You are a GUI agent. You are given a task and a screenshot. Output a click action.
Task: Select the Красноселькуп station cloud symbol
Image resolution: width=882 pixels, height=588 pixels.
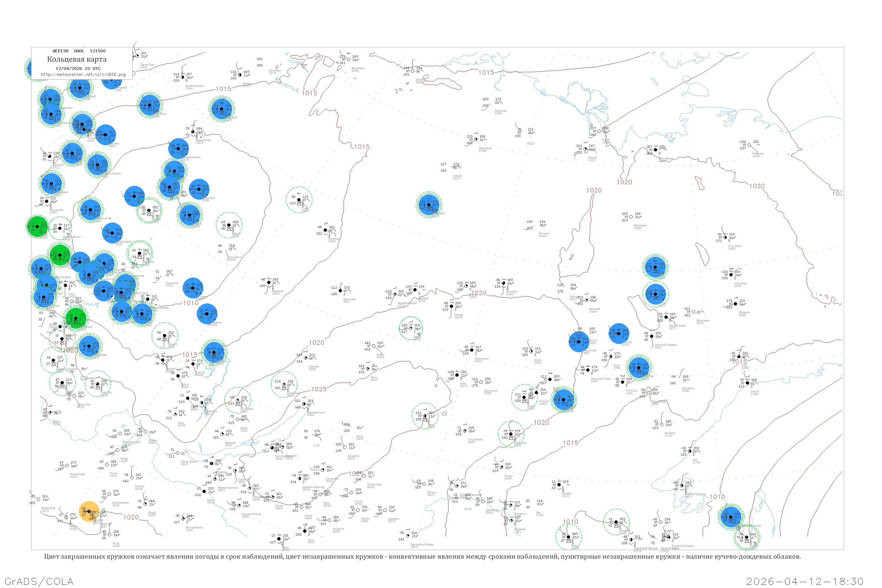pos(182,77)
